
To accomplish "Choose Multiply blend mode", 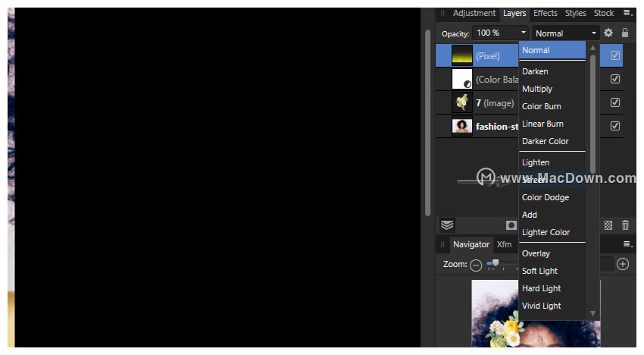I will 552,89.
